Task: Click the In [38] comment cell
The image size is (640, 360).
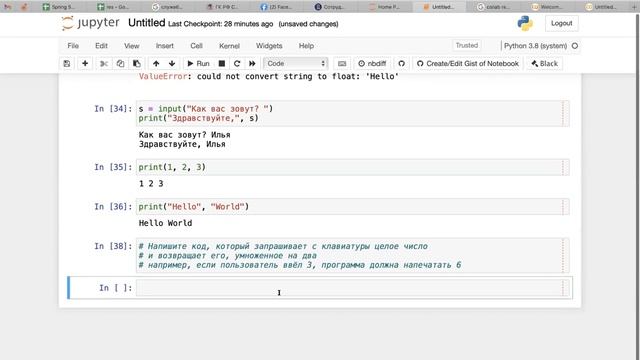Action: (352, 256)
